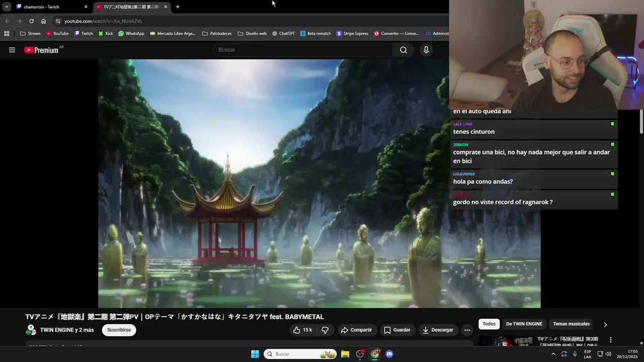The image size is (644, 362).
Task: Open the YouTube bookmark
Action: 57,34
